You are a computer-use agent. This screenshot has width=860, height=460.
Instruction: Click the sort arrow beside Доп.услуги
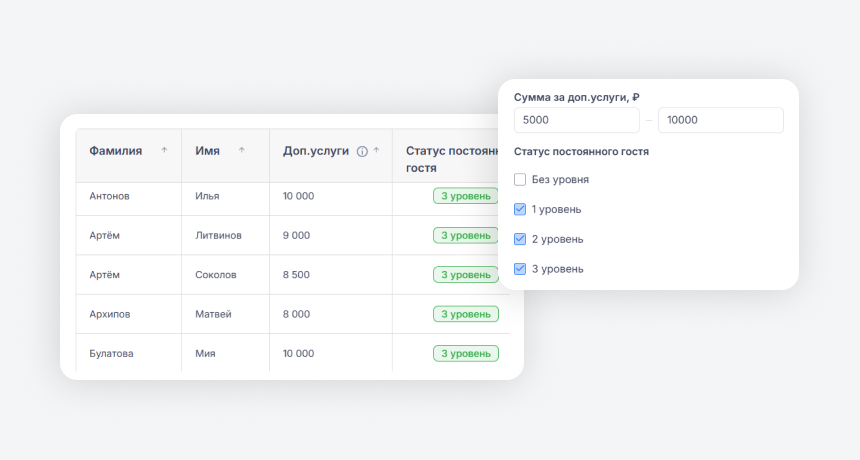[x=376, y=151]
